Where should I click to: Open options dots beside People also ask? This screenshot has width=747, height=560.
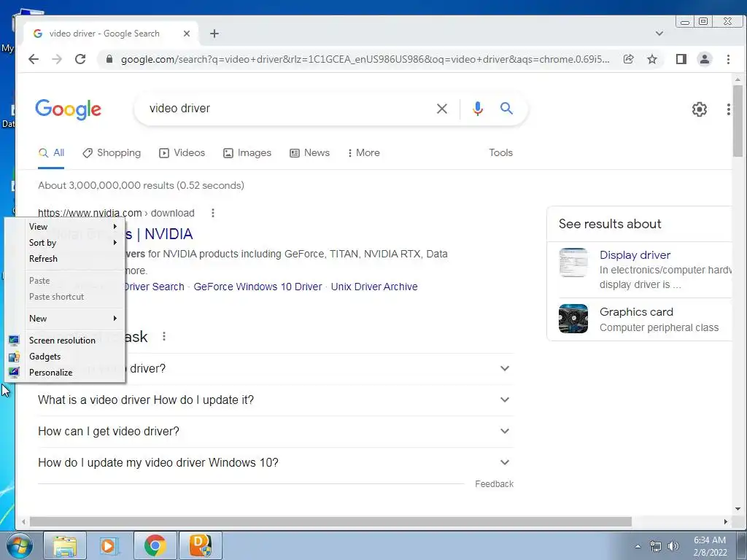tap(164, 337)
